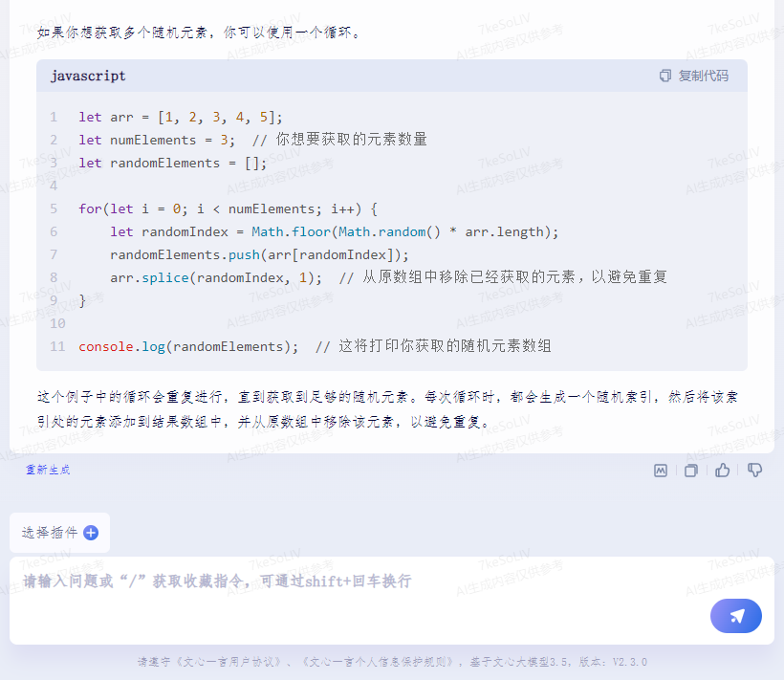This screenshot has height=680, width=784.
Task: Click 重新生成 to regenerate the answer
Action: pos(48,470)
